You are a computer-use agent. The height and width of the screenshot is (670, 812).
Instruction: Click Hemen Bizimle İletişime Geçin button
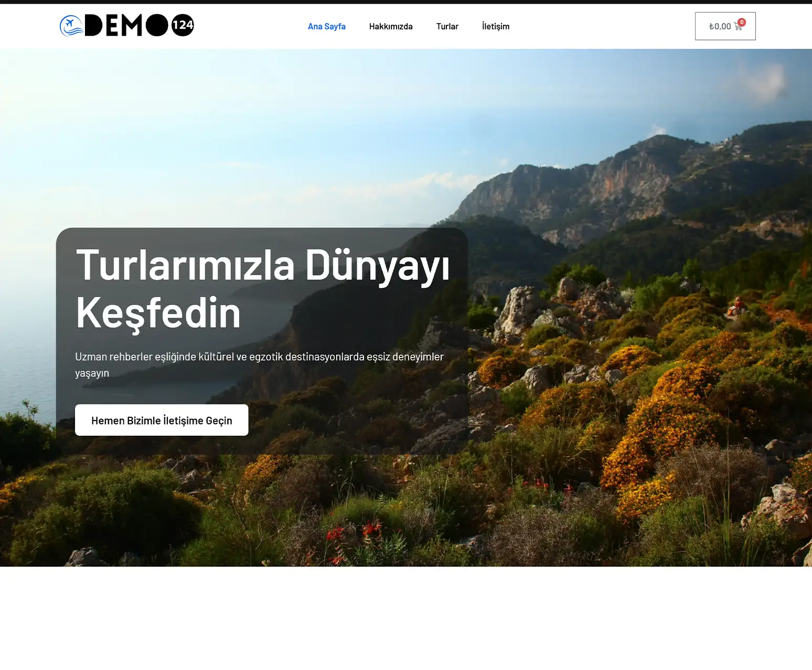pyautogui.click(x=162, y=420)
